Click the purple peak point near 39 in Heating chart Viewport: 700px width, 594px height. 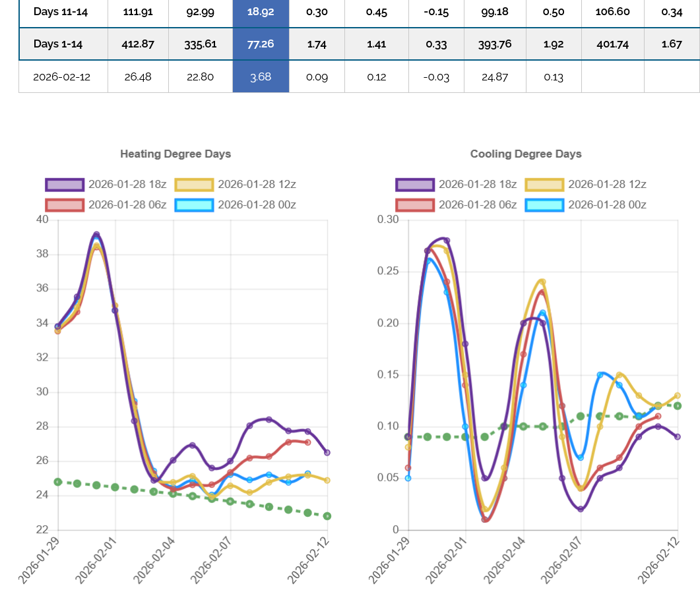click(x=96, y=235)
